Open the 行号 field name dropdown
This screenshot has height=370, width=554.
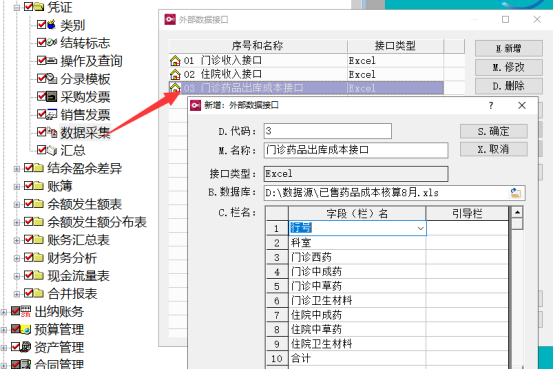click(420, 228)
